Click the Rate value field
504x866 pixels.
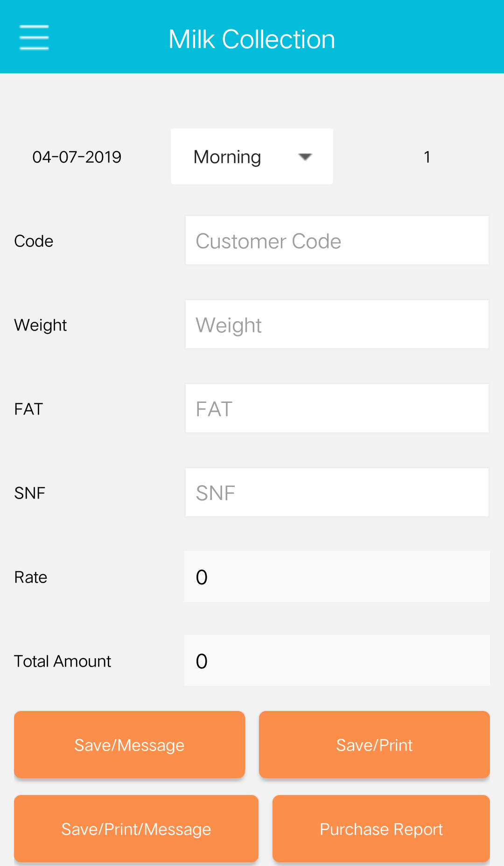337,577
